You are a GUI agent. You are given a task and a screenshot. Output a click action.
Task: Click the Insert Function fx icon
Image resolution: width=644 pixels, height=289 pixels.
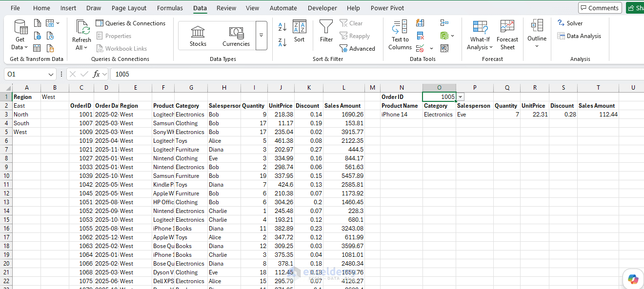point(97,74)
